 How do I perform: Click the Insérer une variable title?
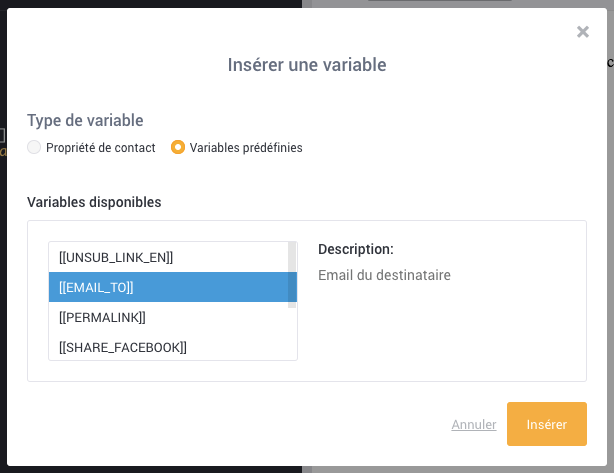point(307,65)
